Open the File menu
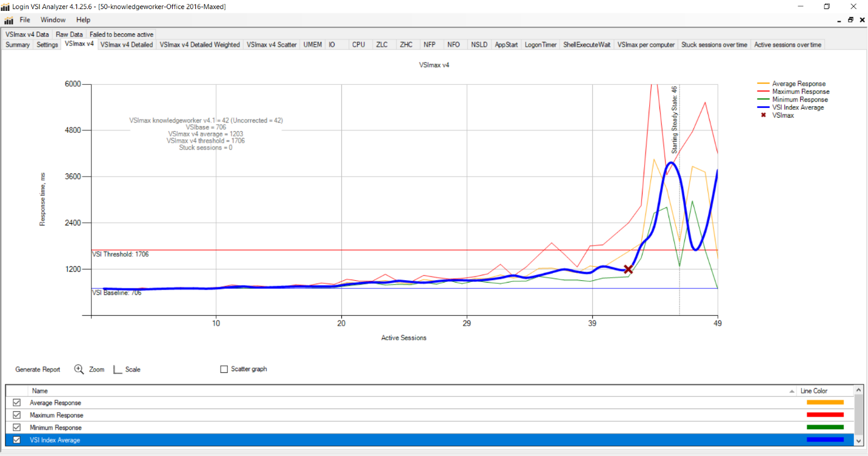 pyautogui.click(x=25, y=20)
